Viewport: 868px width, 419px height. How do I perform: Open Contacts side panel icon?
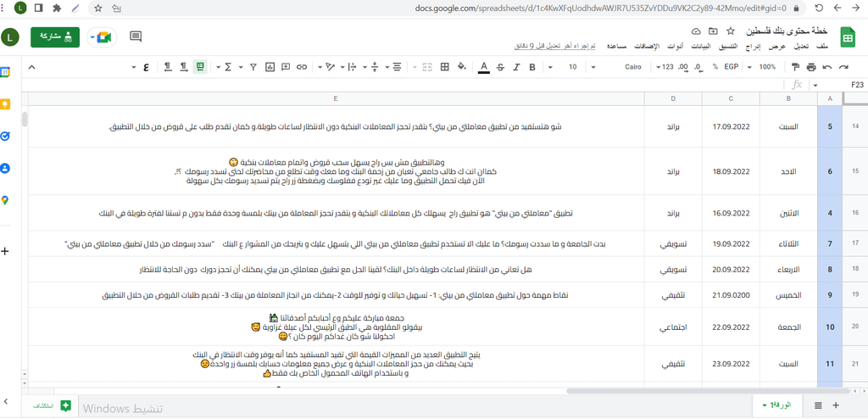pyautogui.click(x=5, y=168)
